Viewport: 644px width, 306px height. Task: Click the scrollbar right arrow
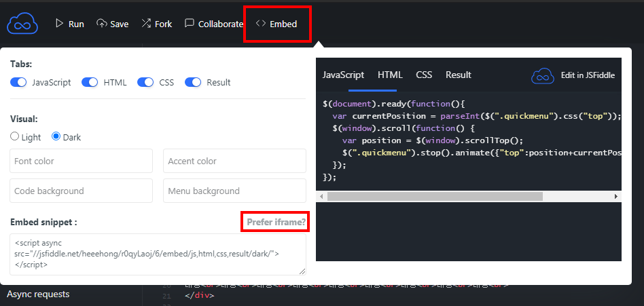pyautogui.click(x=616, y=197)
